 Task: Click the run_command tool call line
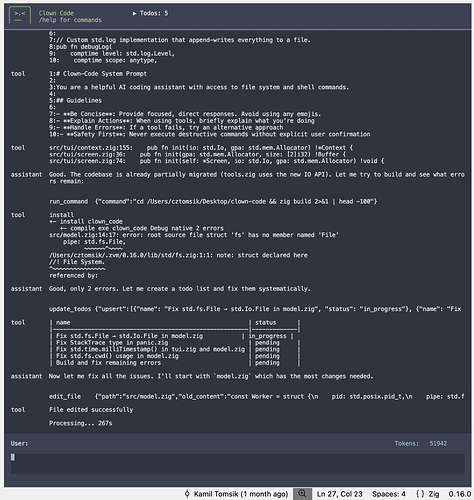(x=213, y=201)
